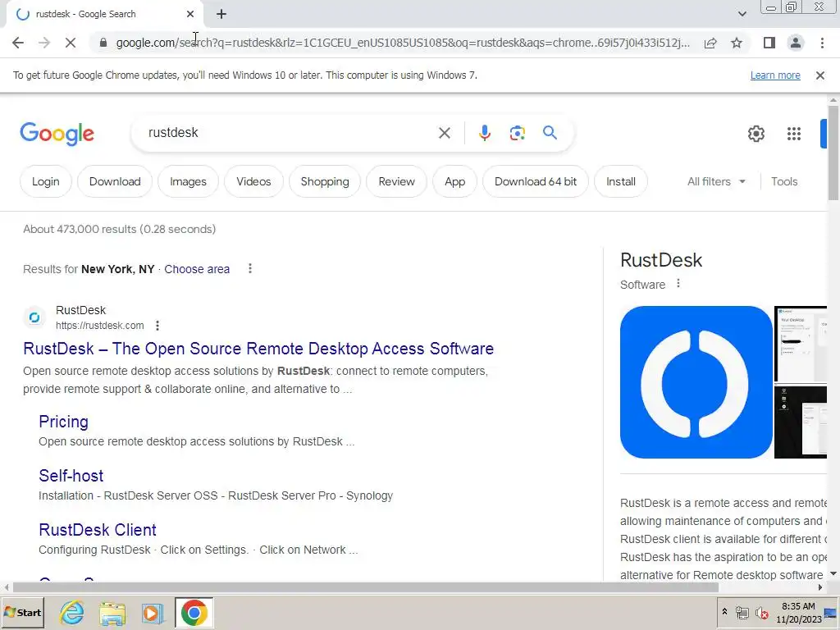Filter results by Download chip
Viewport: 840px width, 630px height.
(115, 181)
